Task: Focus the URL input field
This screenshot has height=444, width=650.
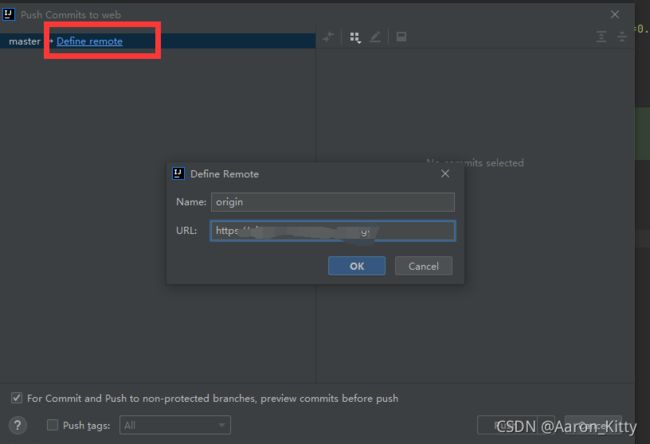Action: tap(332, 231)
